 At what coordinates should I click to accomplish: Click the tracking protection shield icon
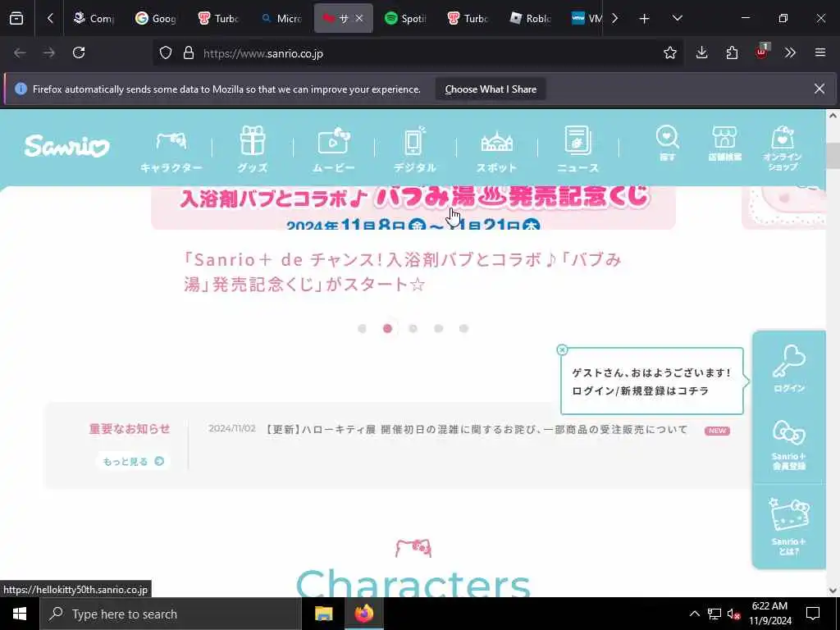[x=166, y=53]
